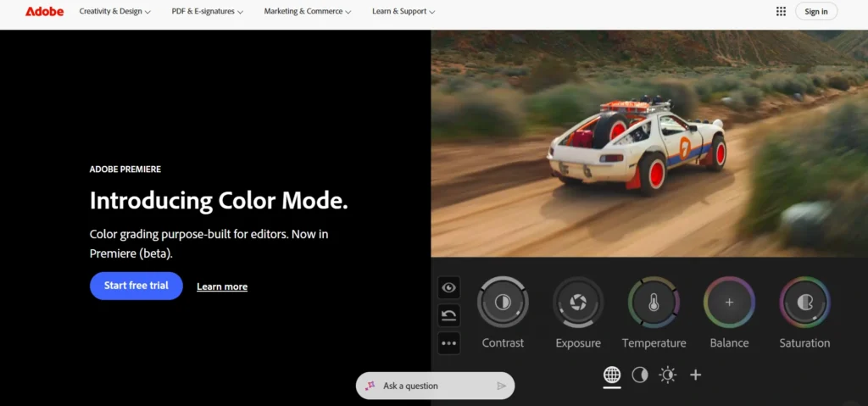Focus the Ask a question field
Viewport: 868px width, 406px height.
[435, 386]
